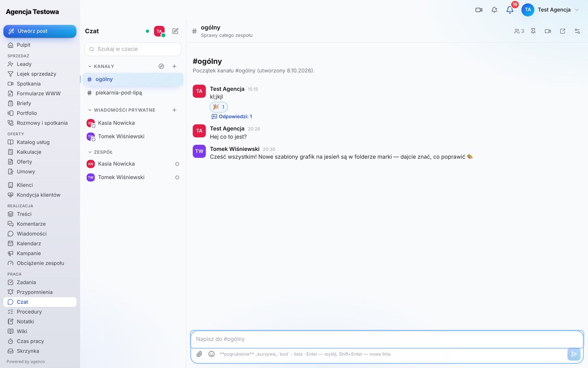The height and width of the screenshot is (368, 588).
Task: Add new private message with plus icon
Action: [x=174, y=110]
